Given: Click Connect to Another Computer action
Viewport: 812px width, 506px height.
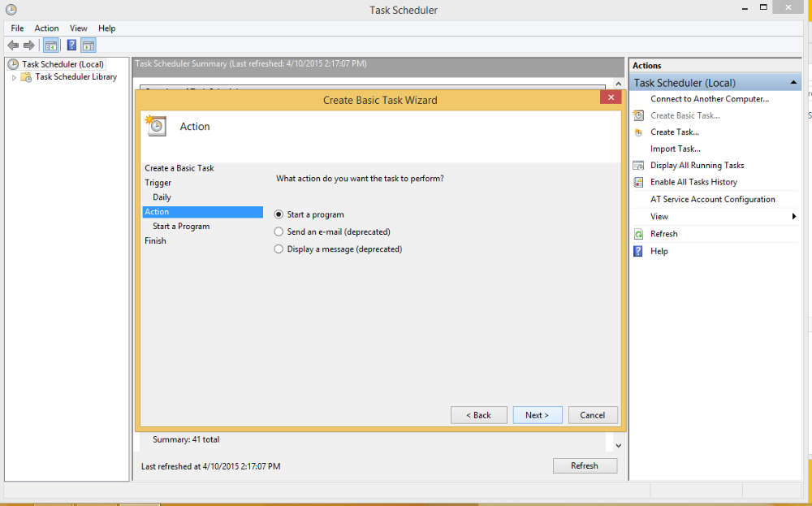Looking at the screenshot, I should (x=710, y=99).
